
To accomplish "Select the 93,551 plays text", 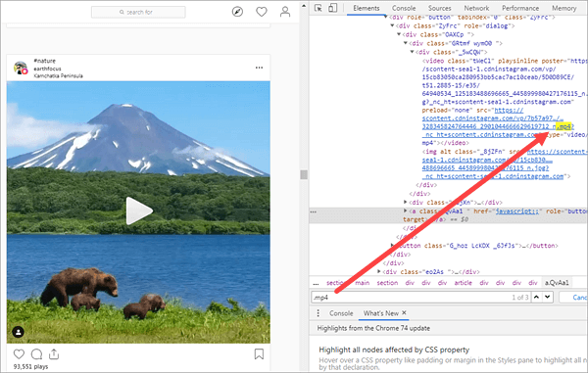I will coord(30,366).
